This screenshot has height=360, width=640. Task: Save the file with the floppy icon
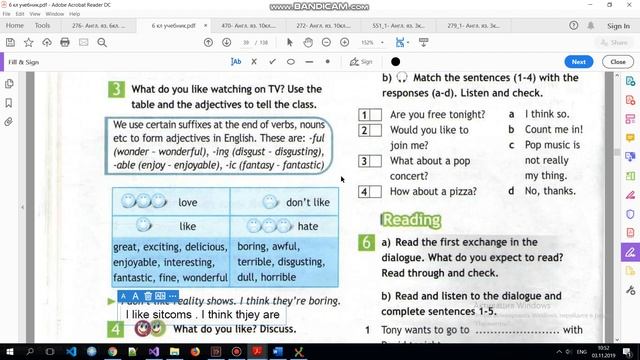tap(10, 42)
